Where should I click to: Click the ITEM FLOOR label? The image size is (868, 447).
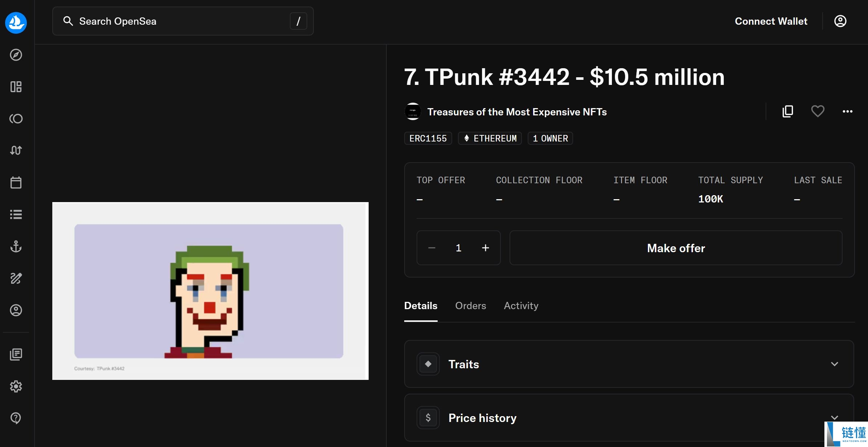[641, 180]
